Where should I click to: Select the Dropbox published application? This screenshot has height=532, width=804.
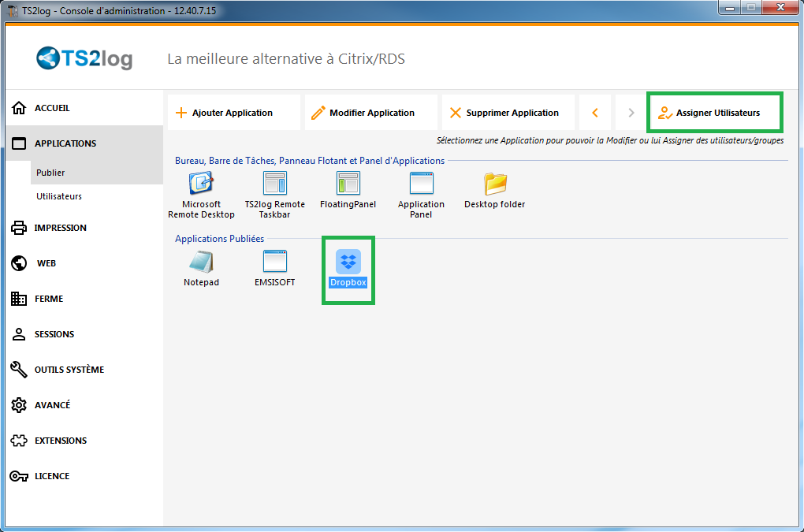pos(348,269)
